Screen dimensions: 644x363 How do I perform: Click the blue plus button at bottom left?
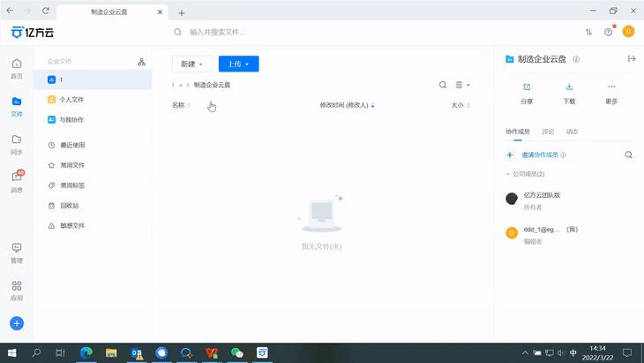[x=17, y=323]
